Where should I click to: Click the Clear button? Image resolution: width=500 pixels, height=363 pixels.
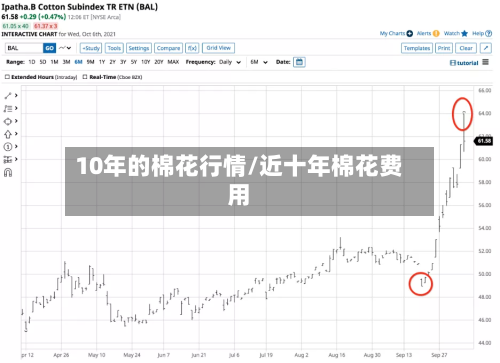point(466,48)
